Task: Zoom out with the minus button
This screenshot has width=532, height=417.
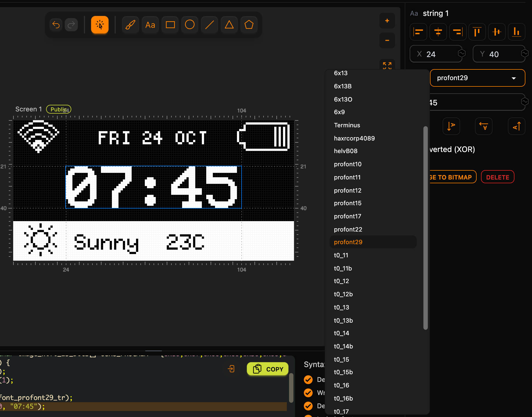Action: 387,40
